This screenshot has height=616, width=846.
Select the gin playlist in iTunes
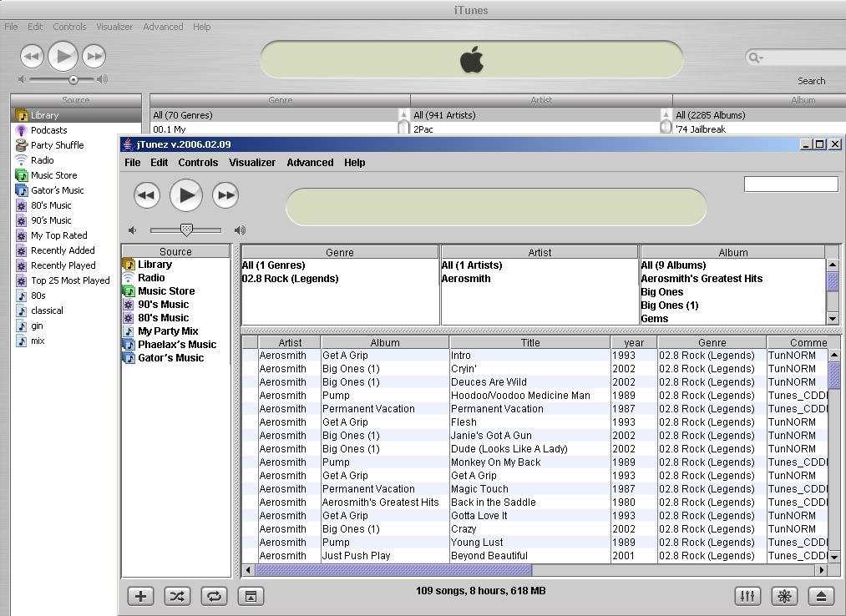(37, 326)
